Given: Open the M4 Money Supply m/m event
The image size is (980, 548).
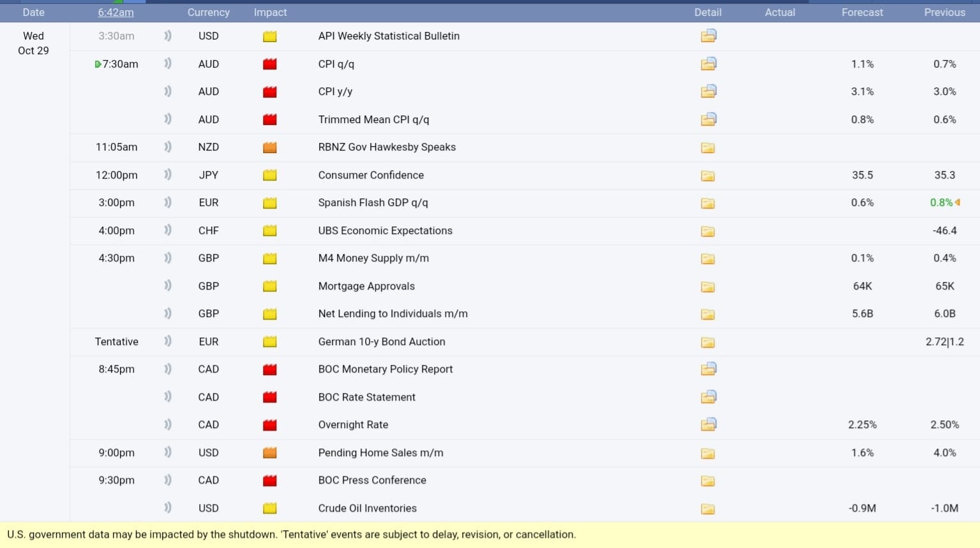Looking at the screenshot, I should point(373,258).
